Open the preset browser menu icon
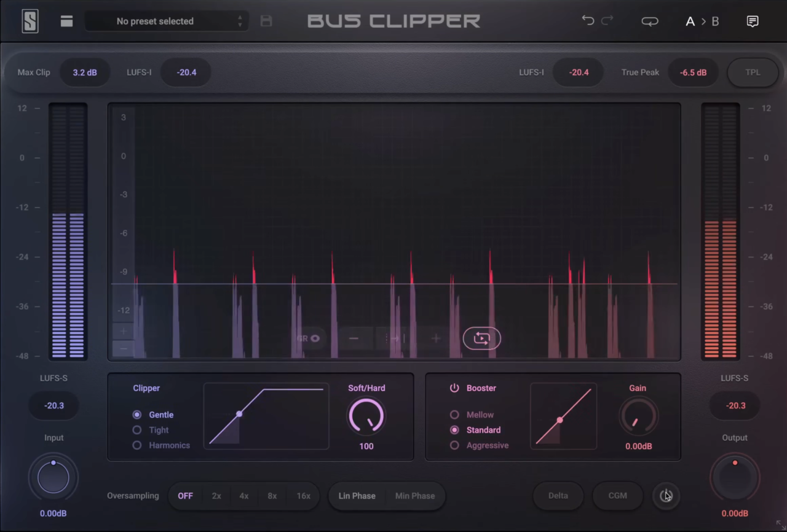787x532 pixels. (66, 22)
